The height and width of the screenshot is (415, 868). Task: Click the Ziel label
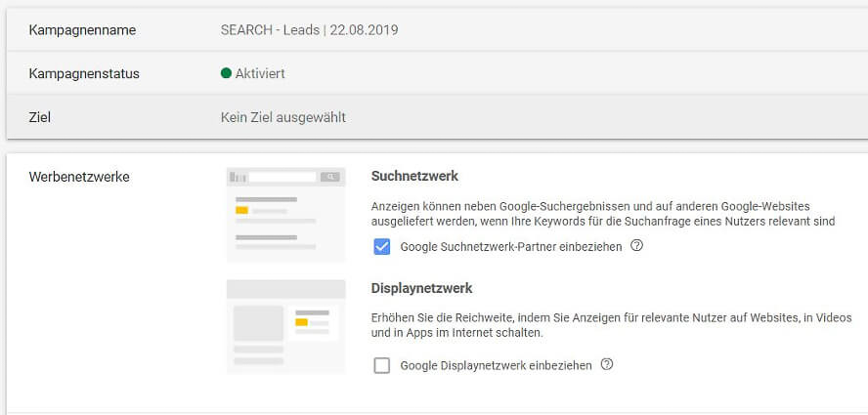pyautogui.click(x=40, y=117)
